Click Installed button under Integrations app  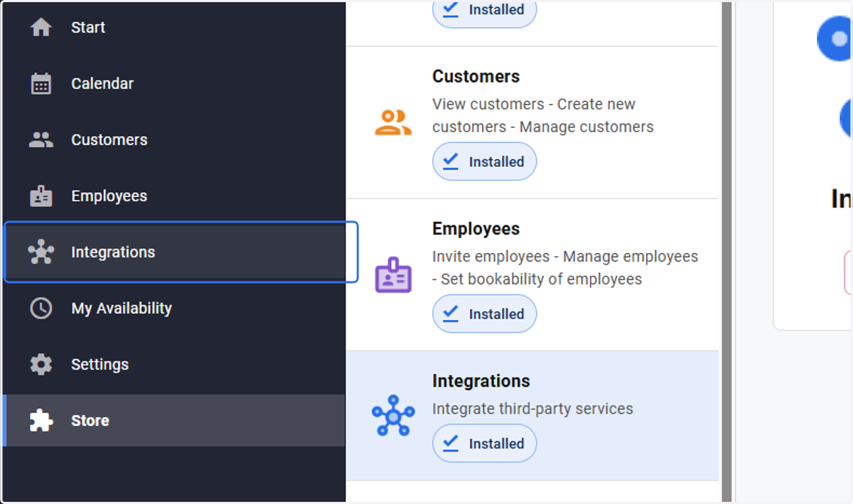485,444
